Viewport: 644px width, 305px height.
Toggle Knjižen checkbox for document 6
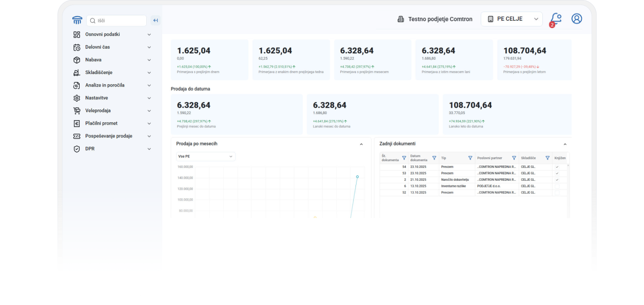(557, 186)
